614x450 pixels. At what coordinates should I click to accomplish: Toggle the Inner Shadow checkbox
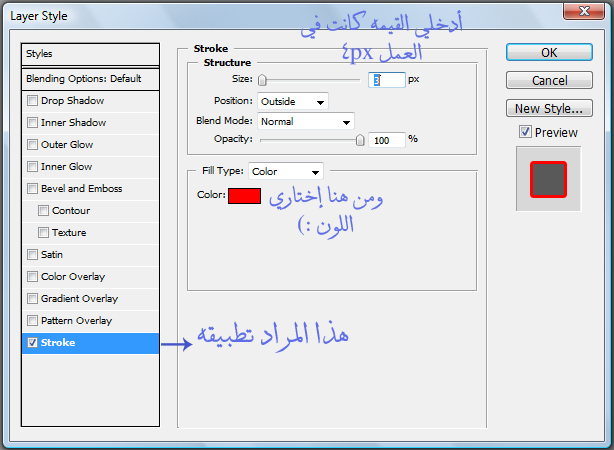tap(33, 123)
